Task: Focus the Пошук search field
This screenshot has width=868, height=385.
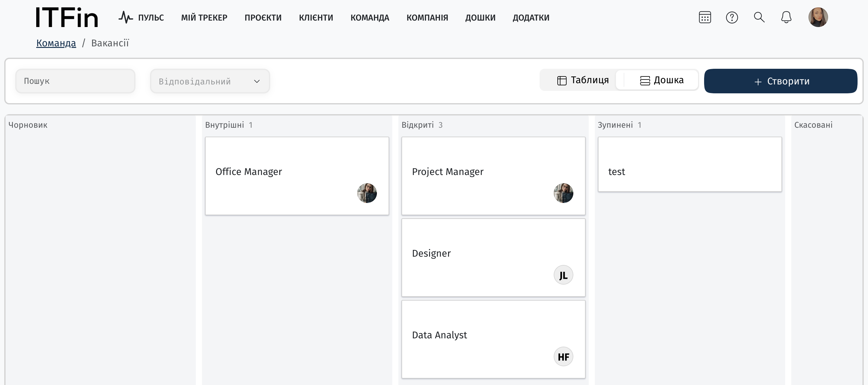Action: tap(75, 81)
